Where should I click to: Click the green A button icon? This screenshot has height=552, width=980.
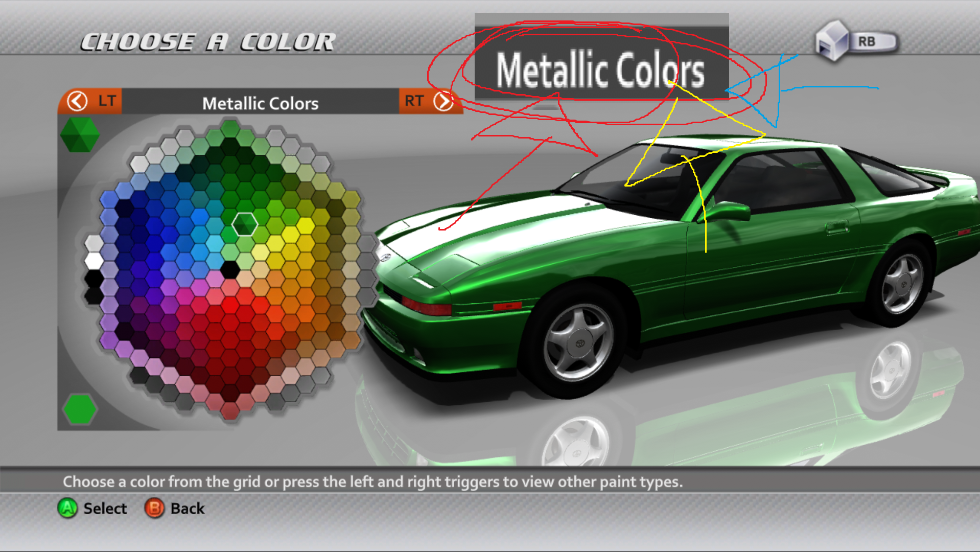tap(67, 508)
